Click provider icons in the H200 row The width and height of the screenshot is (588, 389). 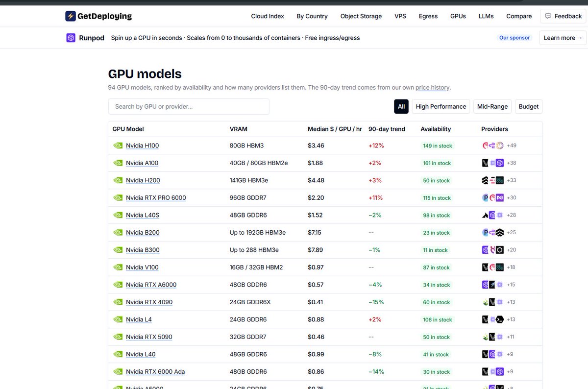493,180
